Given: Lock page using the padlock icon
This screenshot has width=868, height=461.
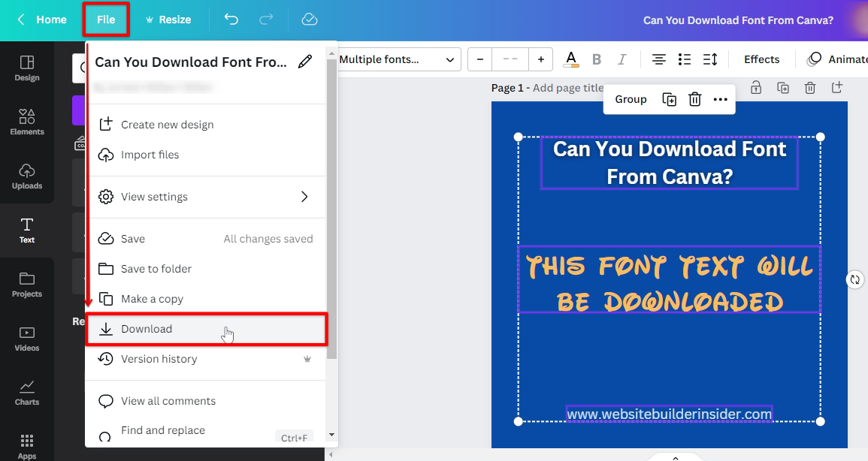Looking at the screenshot, I should (x=756, y=88).
